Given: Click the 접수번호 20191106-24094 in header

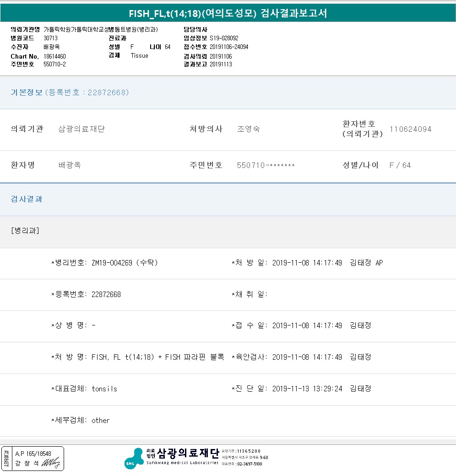Looking at the screenshot, I should coord(229,47).
